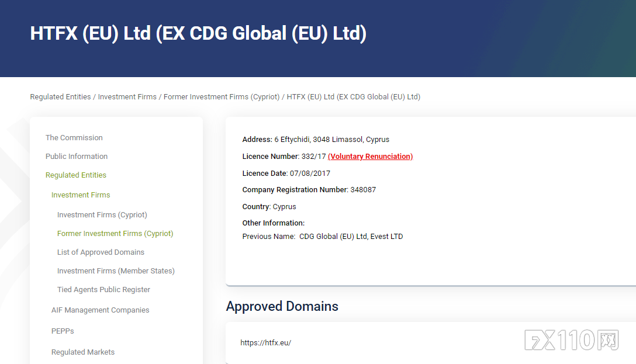
Task: Open Tied Agents Public Register
Action: pos(103,290)
